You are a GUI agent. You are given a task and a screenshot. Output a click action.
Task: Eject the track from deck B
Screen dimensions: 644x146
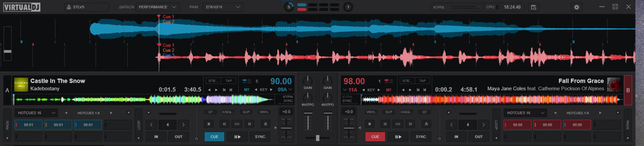click(x=426, y=124)
